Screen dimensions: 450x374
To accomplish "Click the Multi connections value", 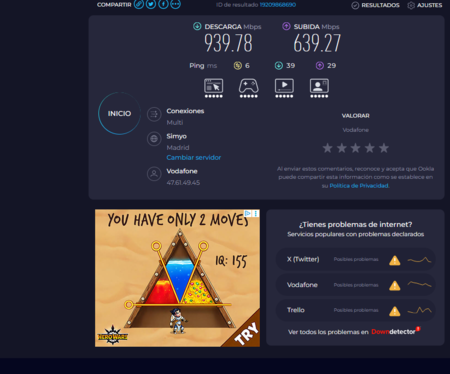I will [x=175, y=122].
